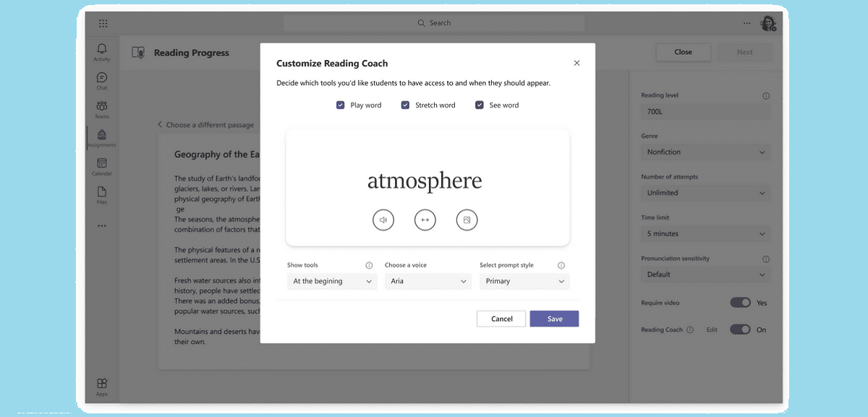Click the Search box at top
868x417 pixels.
click(x=434, y=23)
